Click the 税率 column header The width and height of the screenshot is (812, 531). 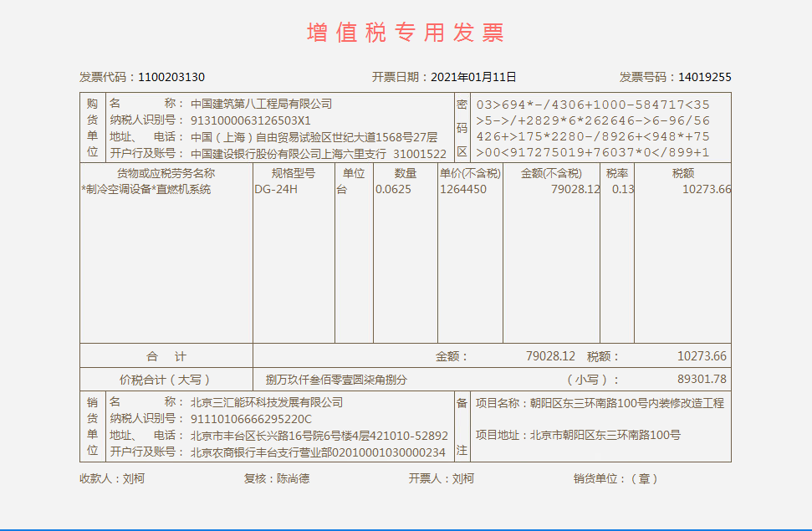pos(617,173)
